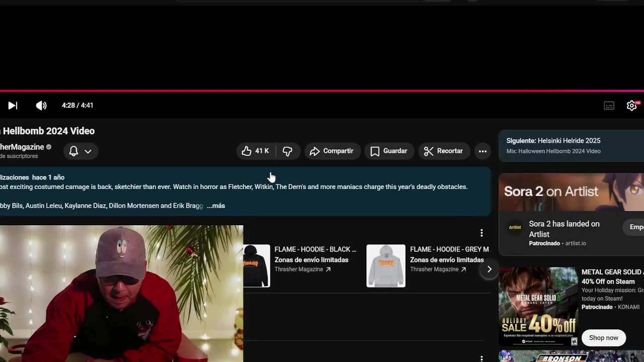Viewport: 644px width, 362px height.
Task: Click the verified badge by channel name
Action: [x=49, y=147]
